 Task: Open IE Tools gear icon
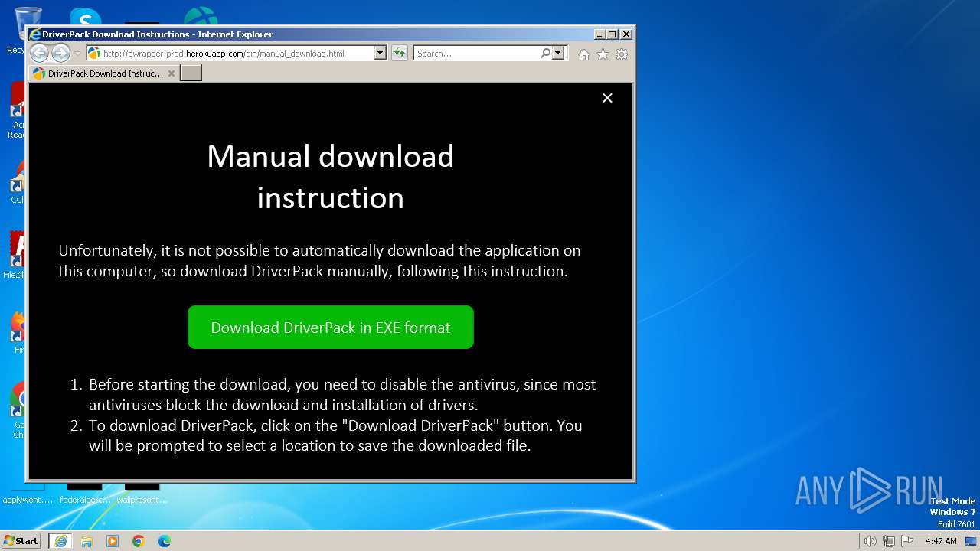tap(622, 54)
